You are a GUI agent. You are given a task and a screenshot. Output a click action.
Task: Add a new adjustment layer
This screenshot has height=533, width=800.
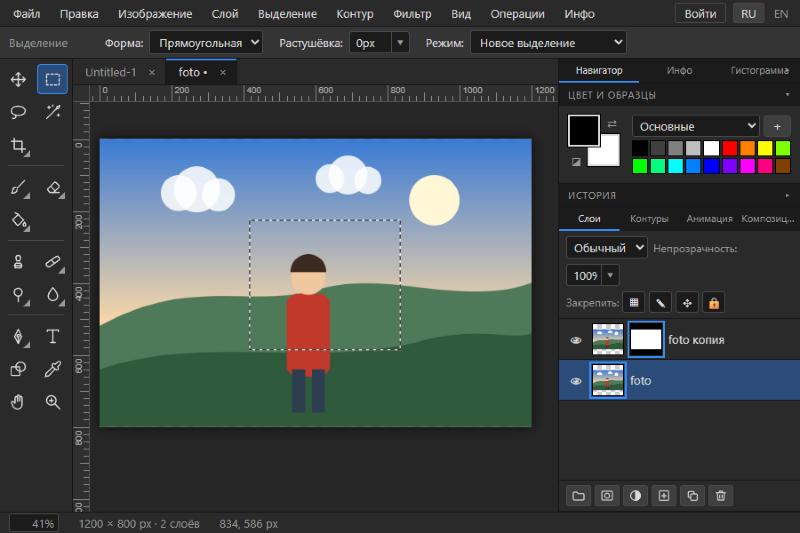(x=635, y=496)
